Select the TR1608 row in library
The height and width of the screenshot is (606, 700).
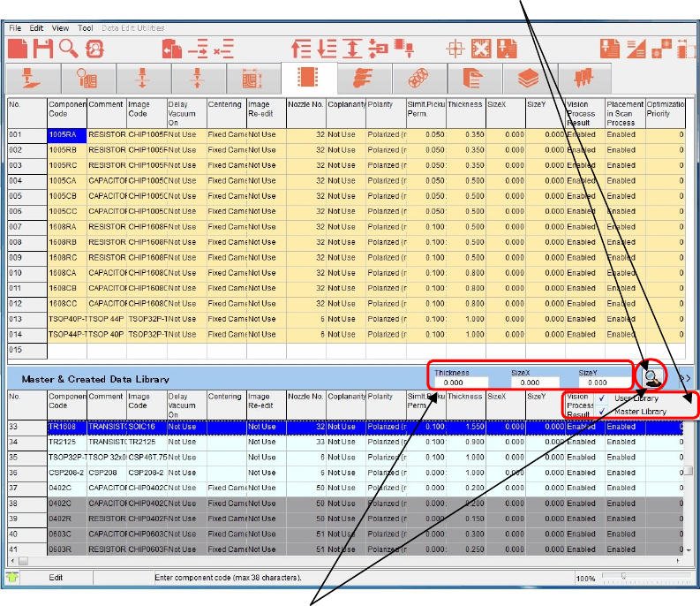67,427
